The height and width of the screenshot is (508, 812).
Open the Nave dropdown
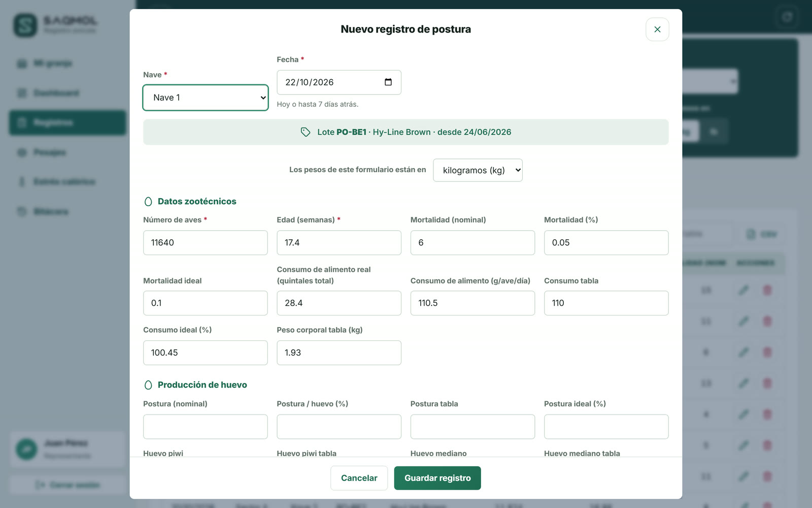tap(206, 98)
